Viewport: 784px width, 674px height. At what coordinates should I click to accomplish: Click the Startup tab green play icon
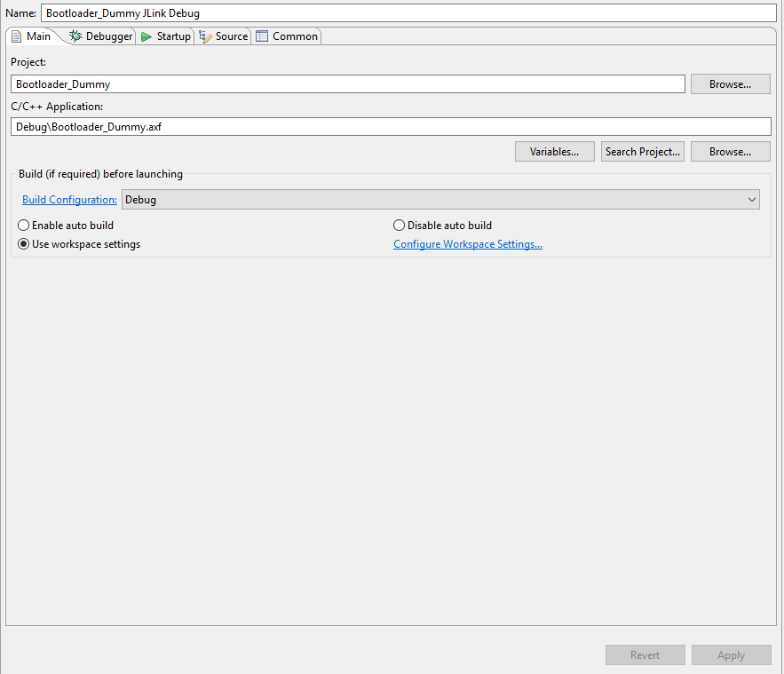pos(147,36)
